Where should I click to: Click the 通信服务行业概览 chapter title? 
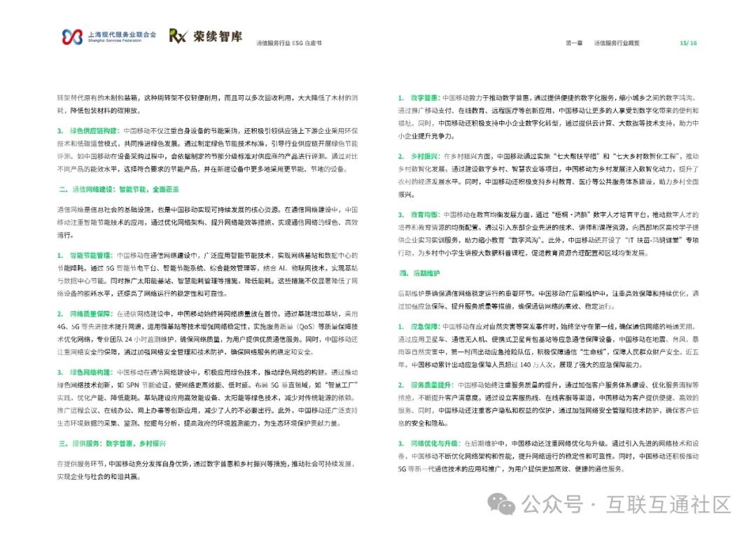click(x=617, y=43)
